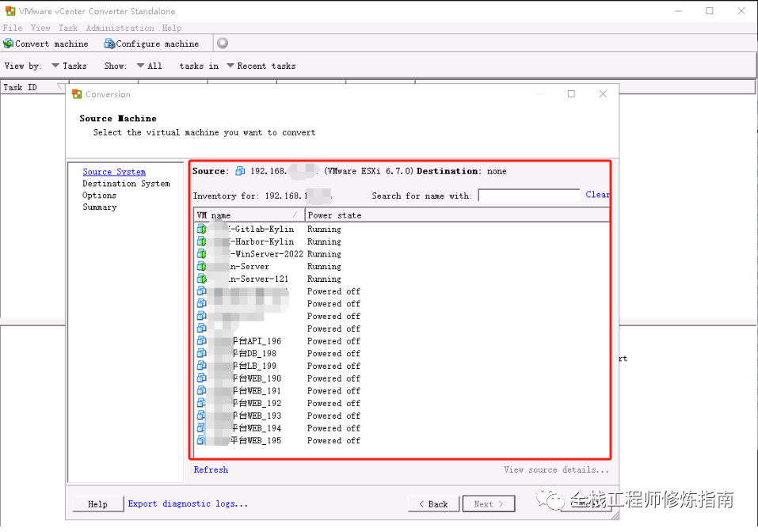Image resolution: width=758 pixels, height=532 pixels.
Task: Select the WinServer-2022 virtual machine row
Action: (402, 254)
